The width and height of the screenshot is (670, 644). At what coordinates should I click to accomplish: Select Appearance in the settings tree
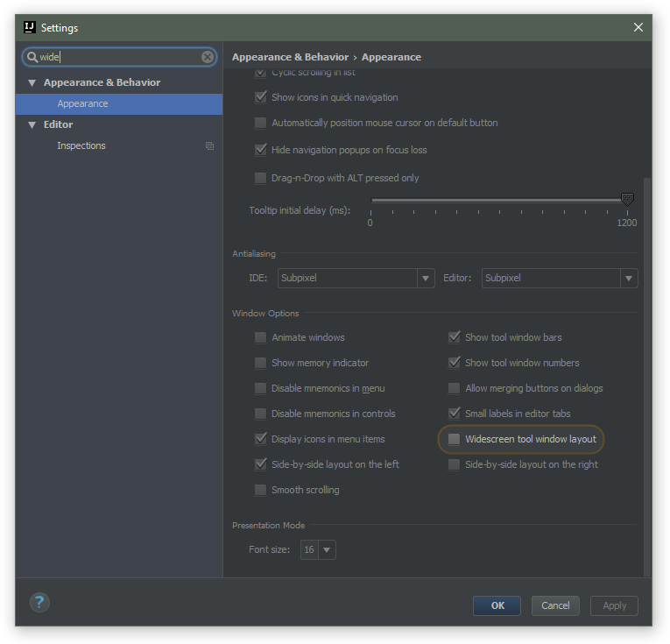[x=83, y=103]
